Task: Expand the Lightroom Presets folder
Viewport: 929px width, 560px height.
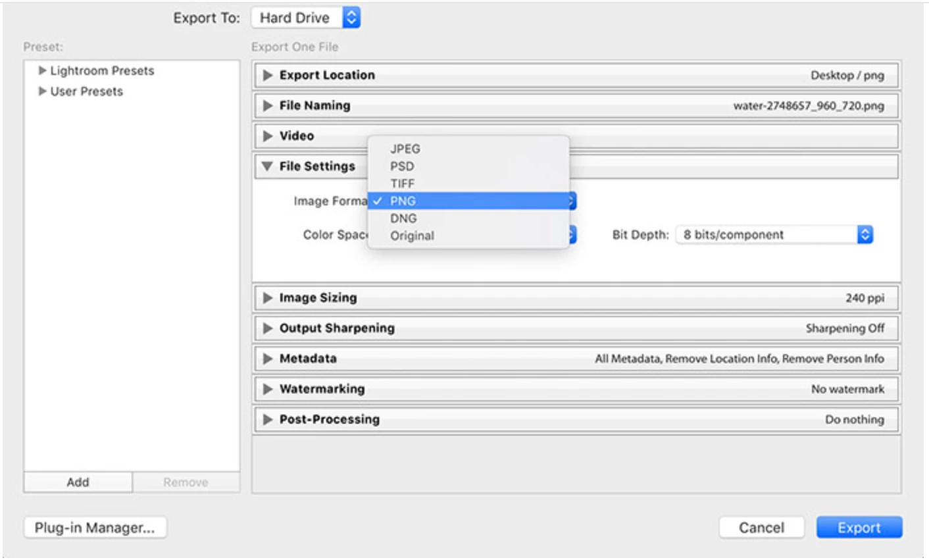Action: coord(42,70)
